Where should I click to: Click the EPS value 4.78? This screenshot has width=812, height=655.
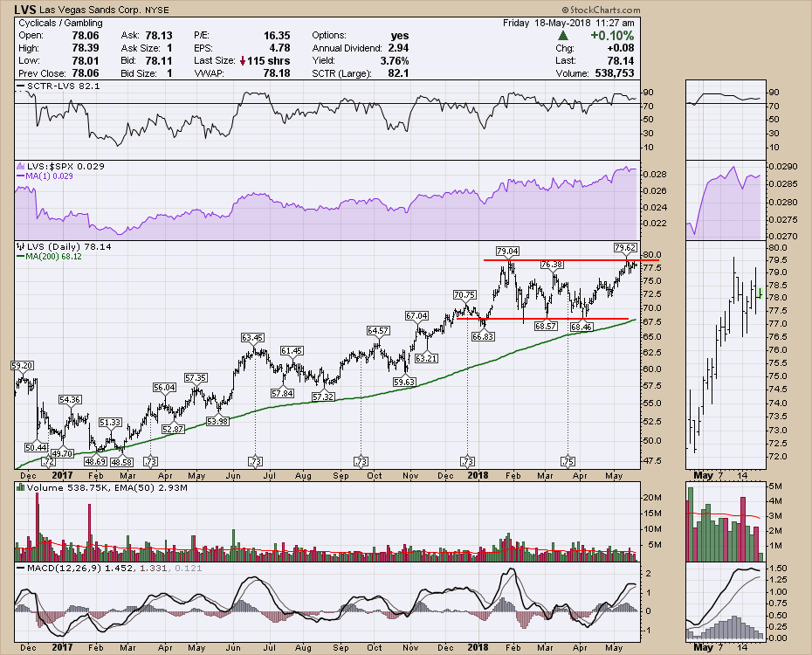[279, 48]
